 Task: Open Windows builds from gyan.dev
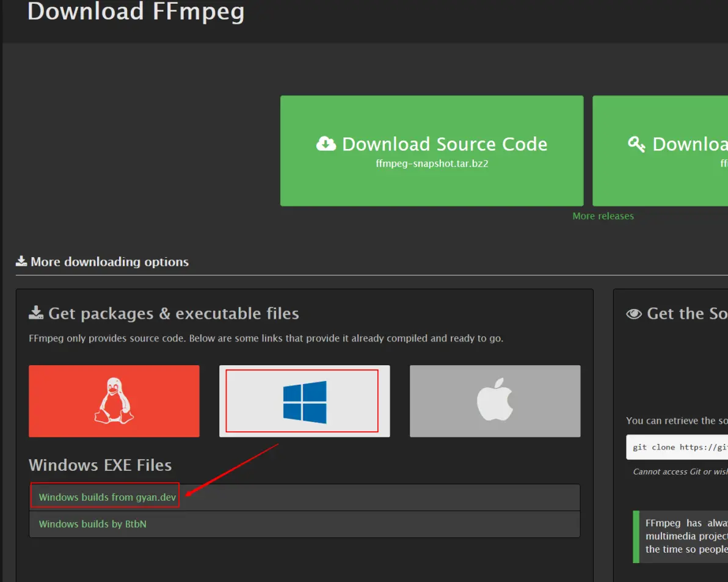tap(107, 497)
